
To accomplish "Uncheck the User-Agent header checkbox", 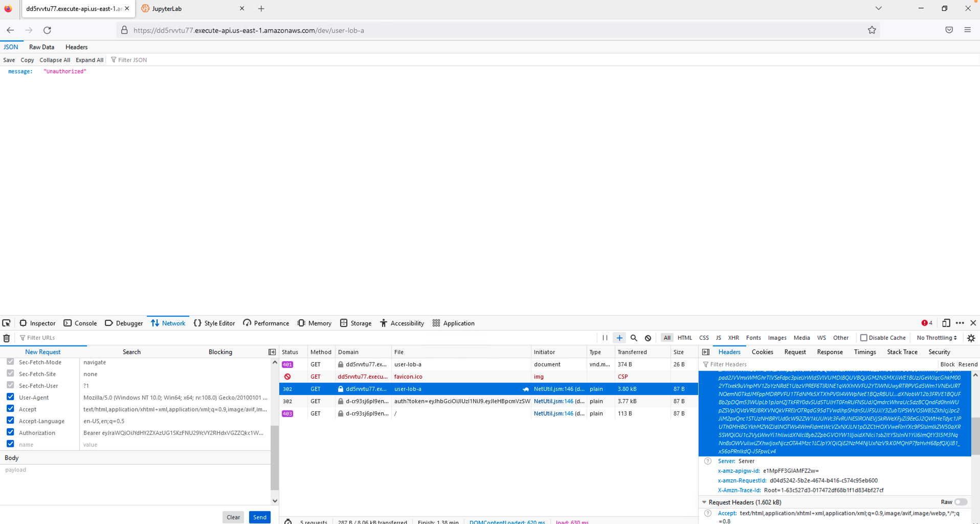I will [x=10, y=397].
